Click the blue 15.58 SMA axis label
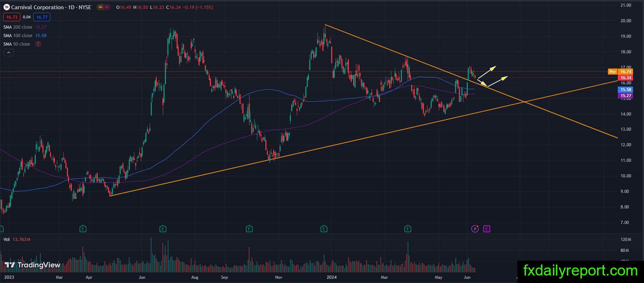This screenshot has width=644, height=283. tap(625, 90)
